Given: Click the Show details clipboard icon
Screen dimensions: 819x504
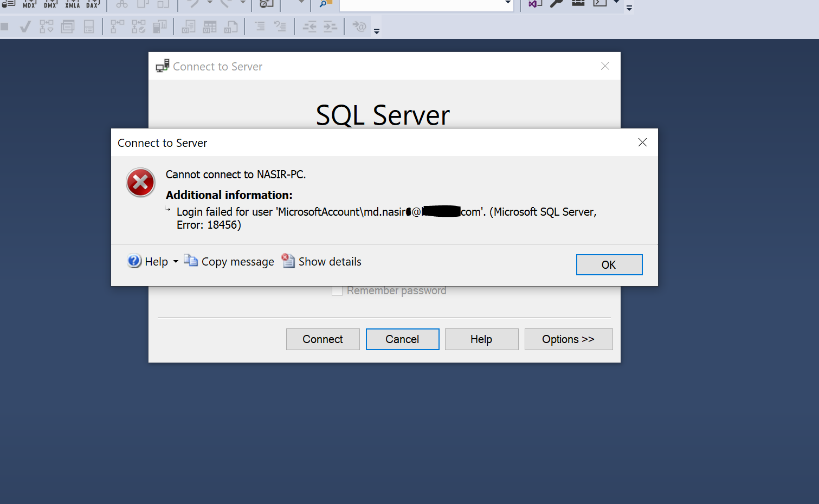Looking at the screenshot, I should pos(288,261).
